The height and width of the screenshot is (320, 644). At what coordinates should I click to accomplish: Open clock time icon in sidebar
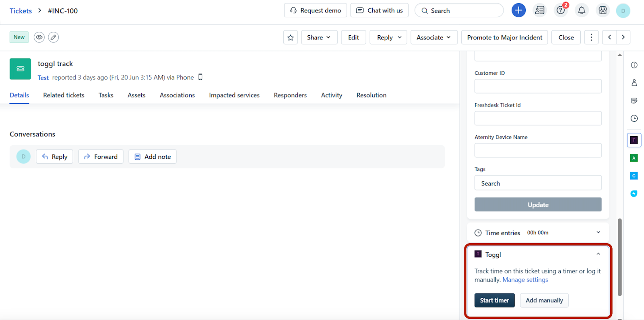(x=634, y=118)
